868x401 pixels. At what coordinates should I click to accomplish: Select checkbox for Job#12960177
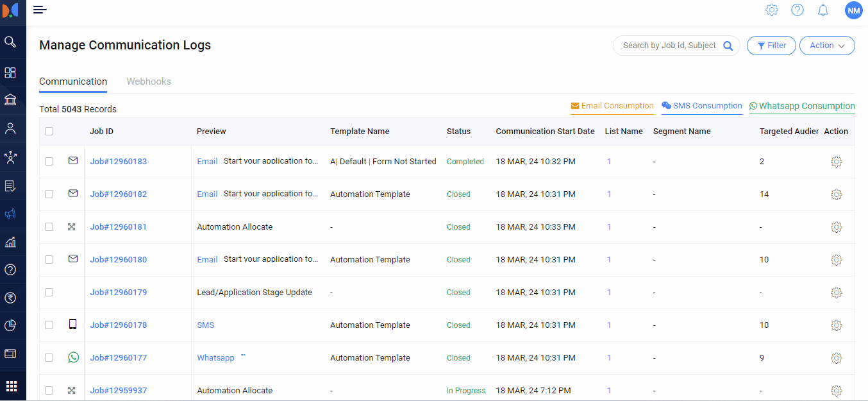point(49,358)
